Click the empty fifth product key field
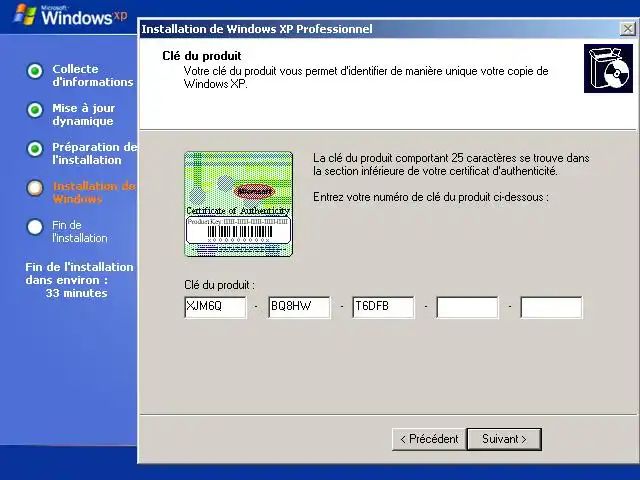 [551, 307]
